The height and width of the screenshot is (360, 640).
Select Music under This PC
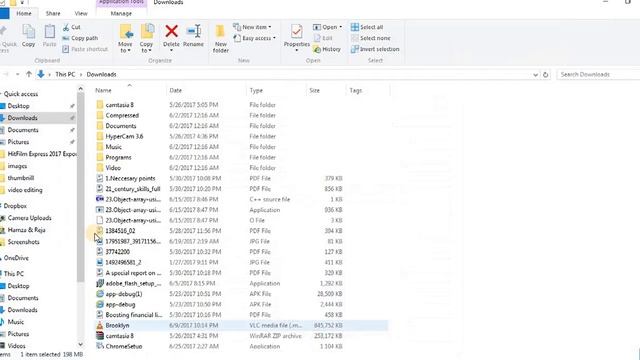pyautogui.click(x=16, y=322)
